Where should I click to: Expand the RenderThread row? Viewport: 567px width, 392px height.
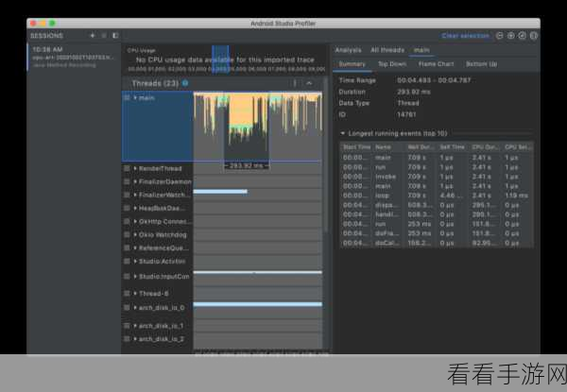tap(135, 168)
